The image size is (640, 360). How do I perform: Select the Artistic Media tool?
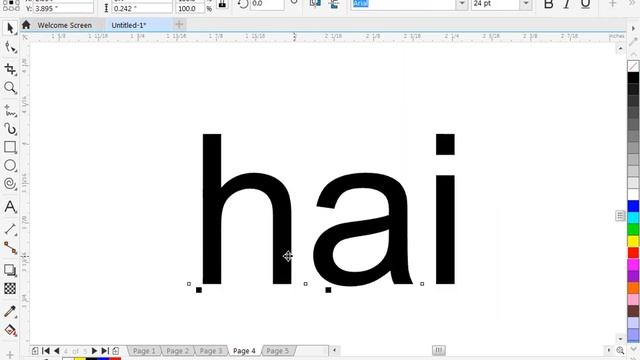coord(10,129)
